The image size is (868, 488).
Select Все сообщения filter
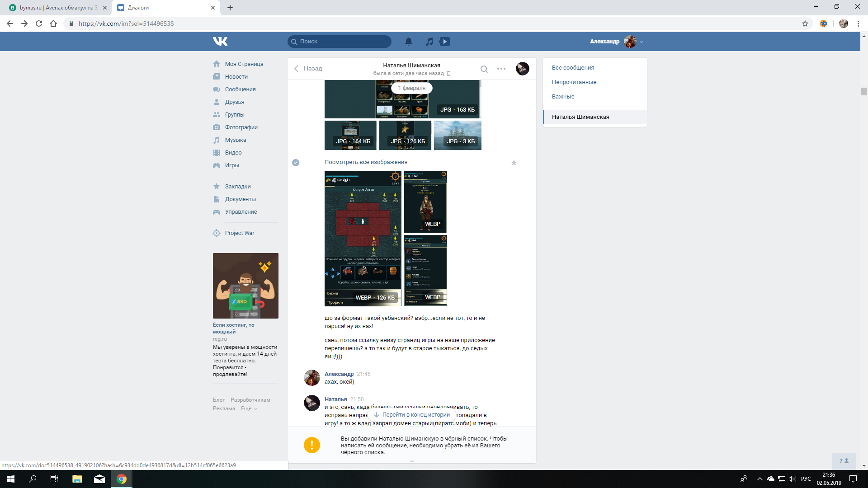click(573, 68)
